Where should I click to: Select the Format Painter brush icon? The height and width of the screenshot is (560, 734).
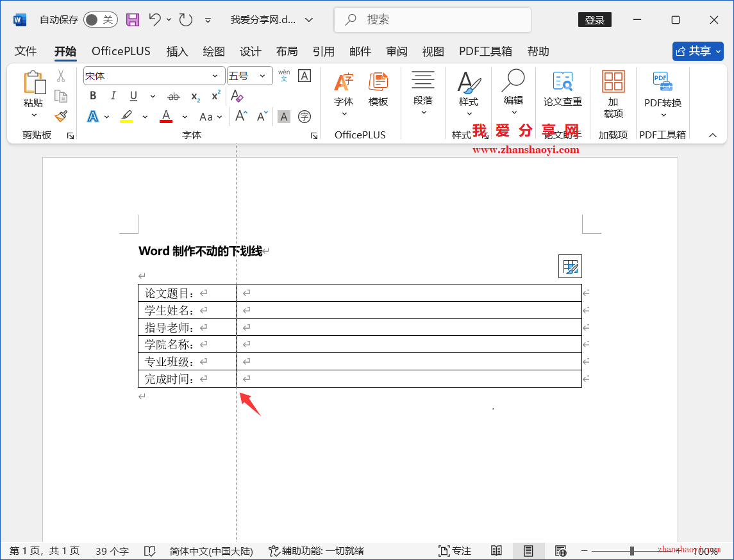click(61, 116)
